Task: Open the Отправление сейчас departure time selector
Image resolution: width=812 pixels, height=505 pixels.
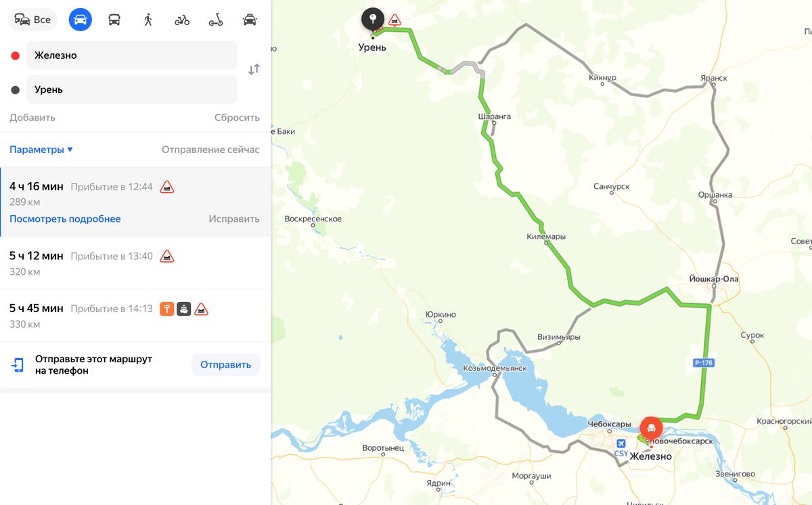Action: click(x=210, y=150)
